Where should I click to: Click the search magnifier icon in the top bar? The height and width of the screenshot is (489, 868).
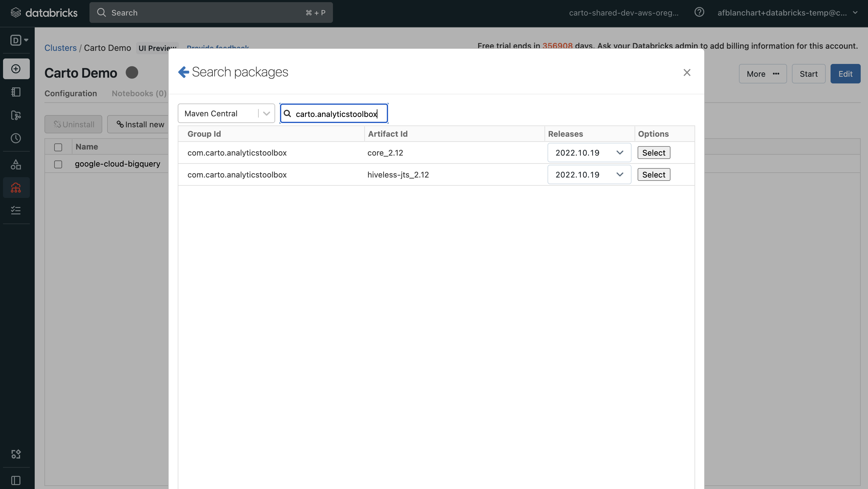click(101, 13)
